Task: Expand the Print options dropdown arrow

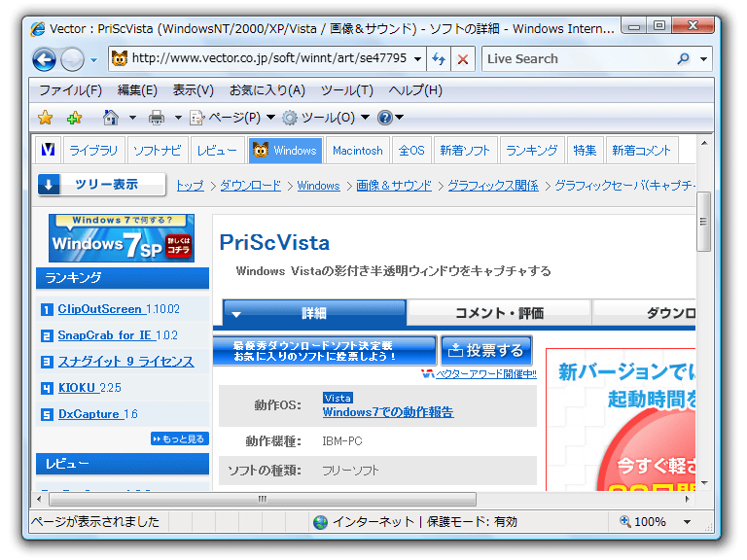Action: coord(178,117)
